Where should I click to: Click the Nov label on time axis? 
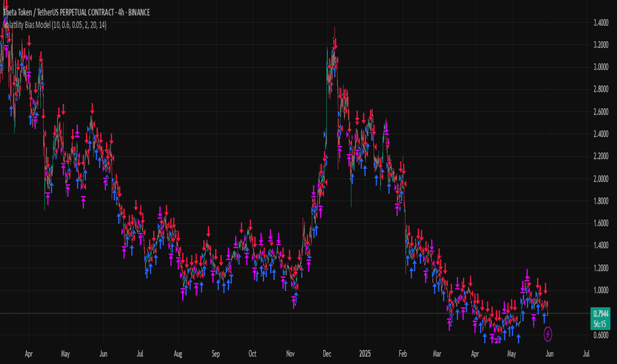pos(291,354)
